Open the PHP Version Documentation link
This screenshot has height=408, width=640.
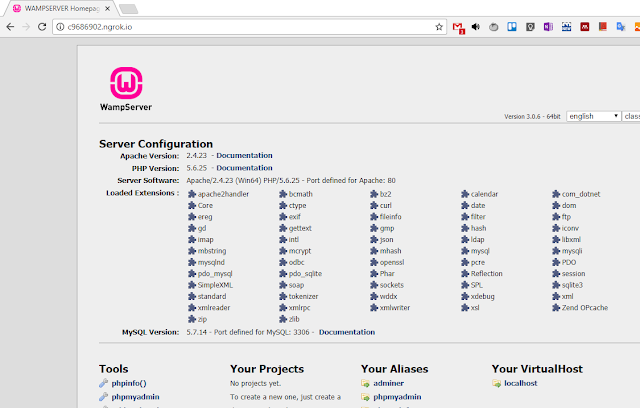pos(244,168)
